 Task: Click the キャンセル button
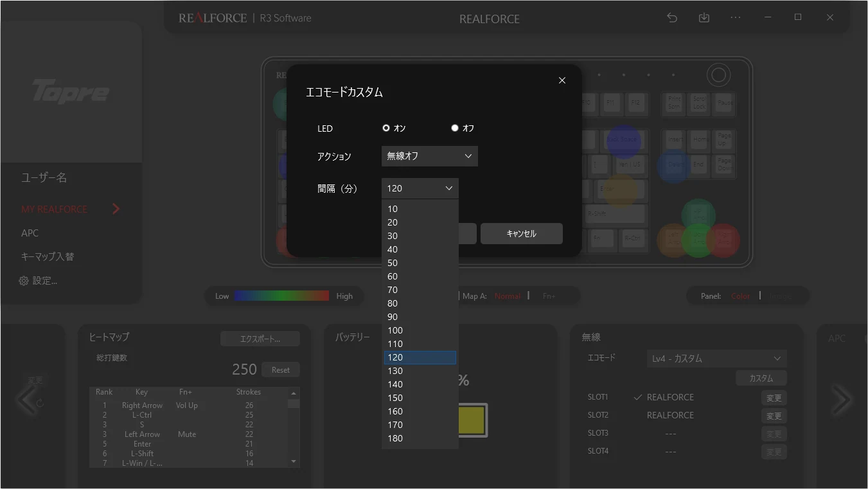coord(522,234)
